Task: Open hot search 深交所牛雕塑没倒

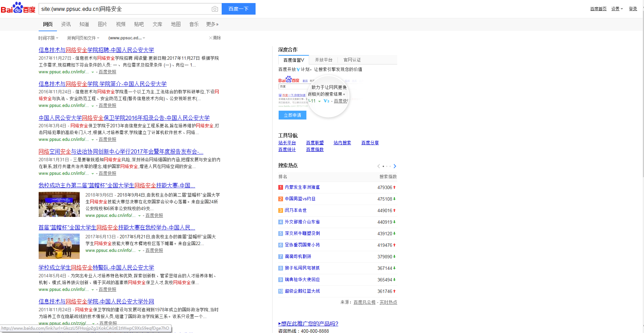Action: [x=302, y=234]
